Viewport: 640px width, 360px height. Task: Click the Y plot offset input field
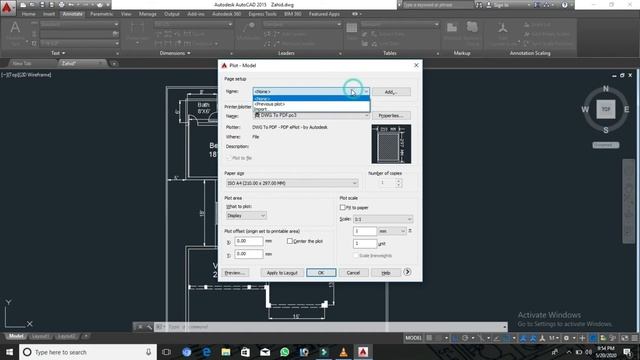(x=249, y=254)
